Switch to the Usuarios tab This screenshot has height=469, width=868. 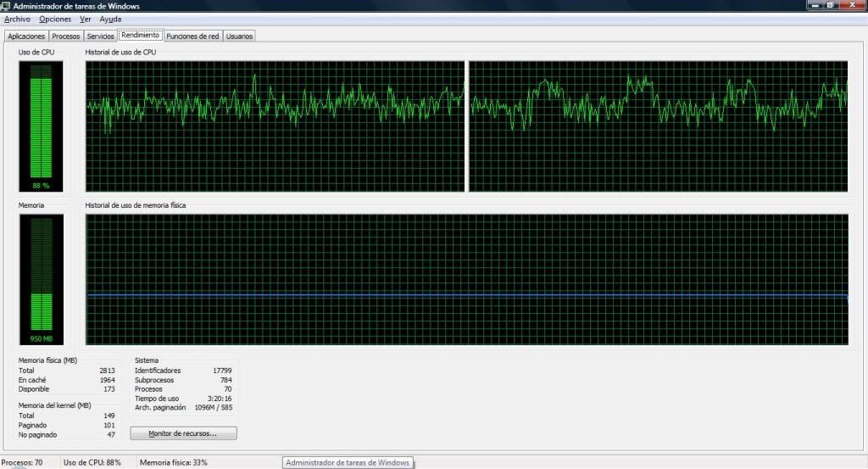239,36
